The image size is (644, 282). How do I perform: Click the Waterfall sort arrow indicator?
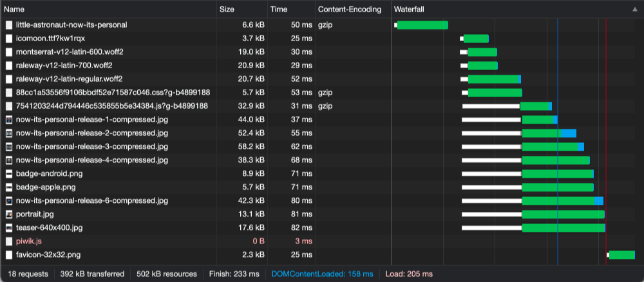pyautogui.click(x=636, y=10)
